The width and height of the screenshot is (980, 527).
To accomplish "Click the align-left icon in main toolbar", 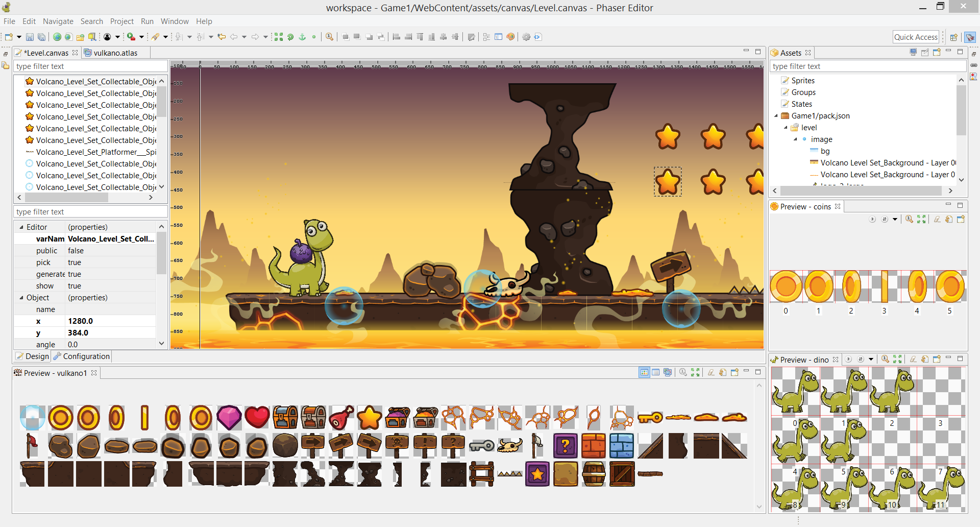I will pyautogui.click(x=397, y=37).
